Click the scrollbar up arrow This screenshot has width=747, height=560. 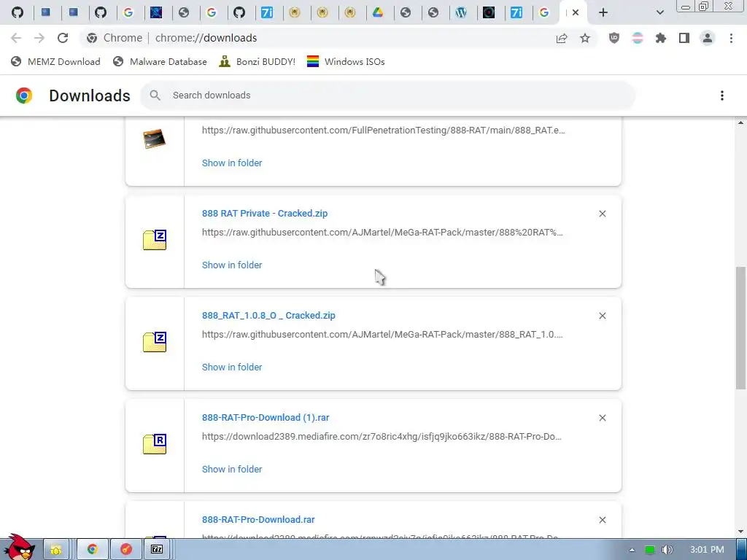[x=740, y=122]
